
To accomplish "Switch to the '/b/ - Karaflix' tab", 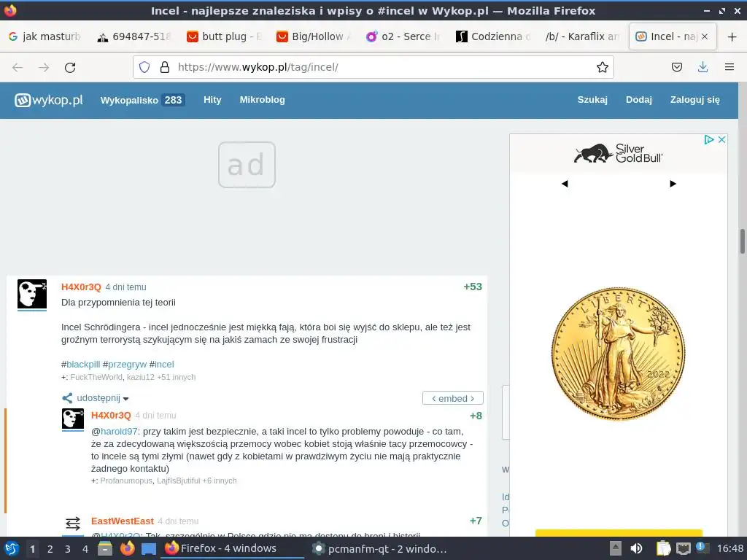I will pos(582,36).
